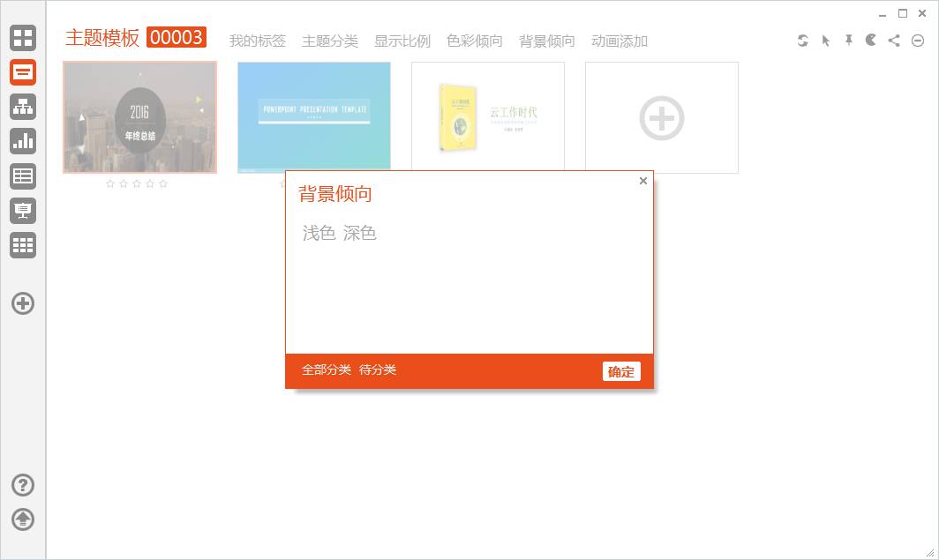Open the four-squares grid sidebar icon

[x=23, y=38]
